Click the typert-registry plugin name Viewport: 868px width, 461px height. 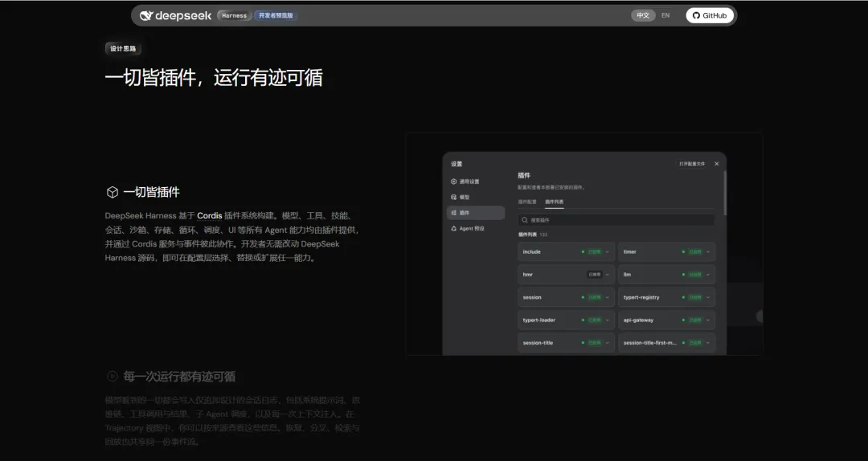[x=641, y=297]
